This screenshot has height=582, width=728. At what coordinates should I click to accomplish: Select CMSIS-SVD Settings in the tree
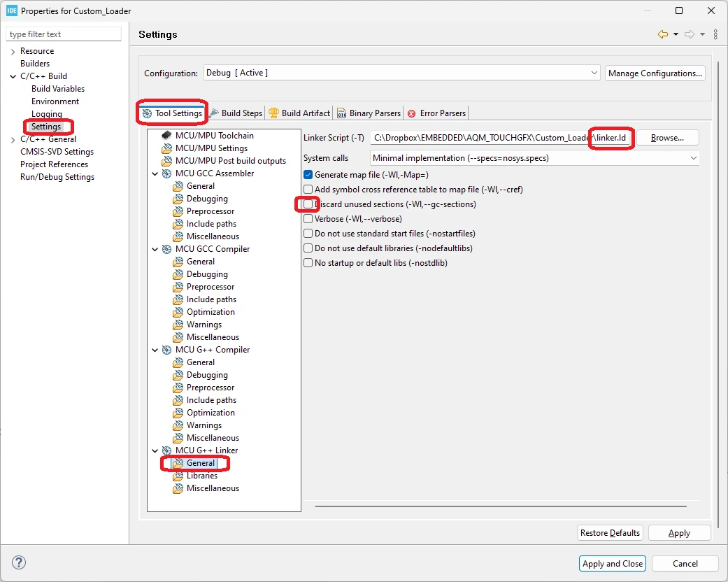coord(57,152)
